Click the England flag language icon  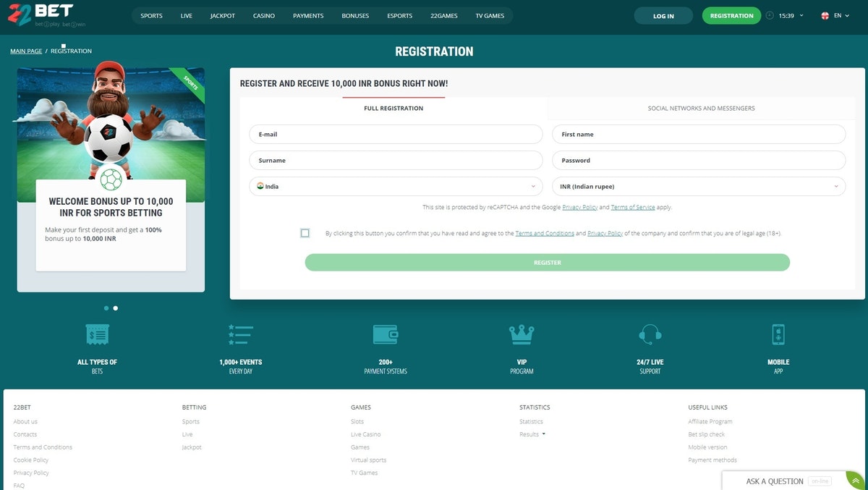click(x=825, y=15)
